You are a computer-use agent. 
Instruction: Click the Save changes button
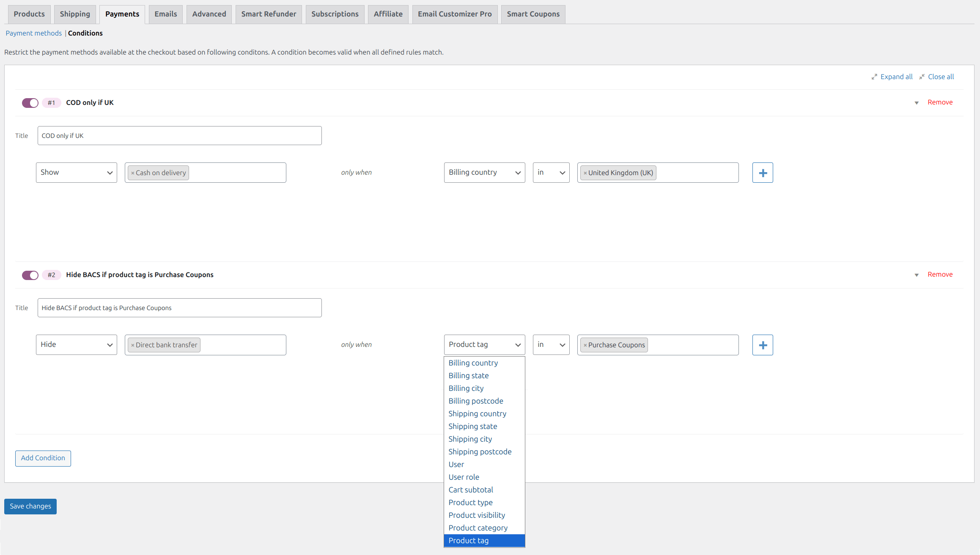pyautogui.click(x=30, y=506)
